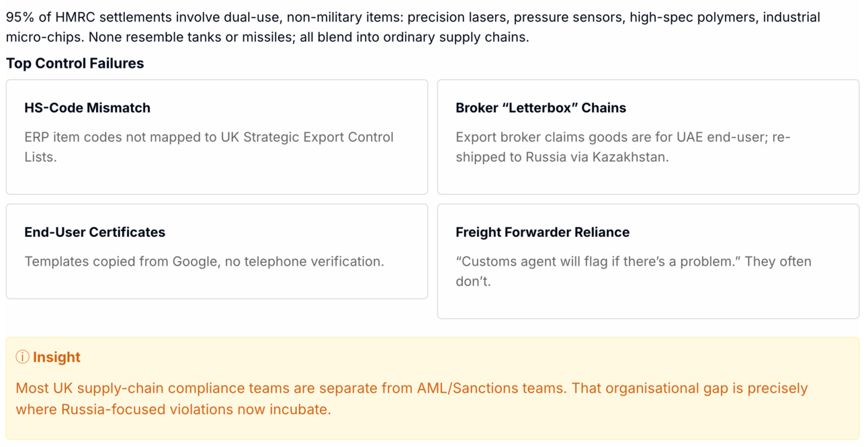Screen dimensions: 868x447
Task: Click the "End-User Certificates" card title
Action: 95,232
